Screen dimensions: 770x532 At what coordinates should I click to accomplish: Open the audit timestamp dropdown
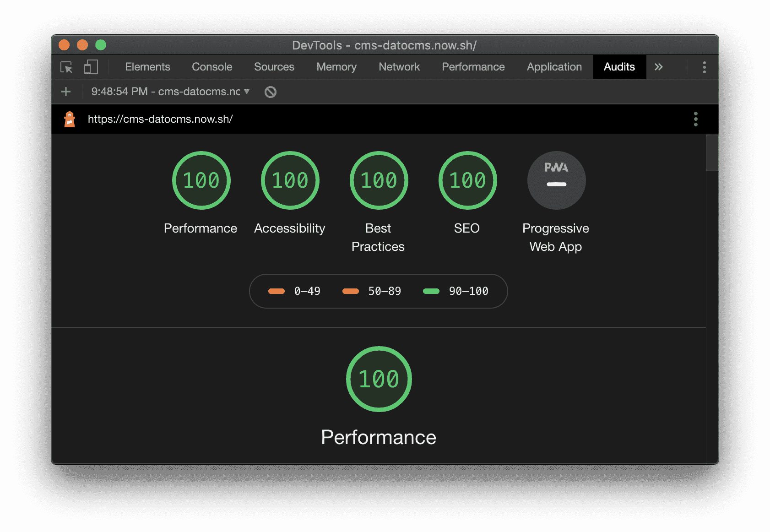coord(169,92)
